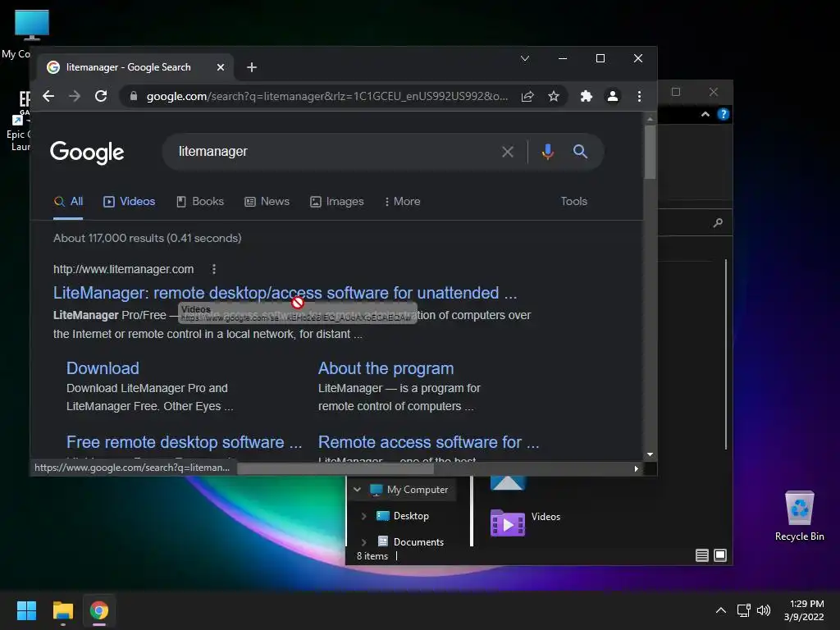Click the Google logo
Image resolution: width=840 pixels, height=630 pixels.
(87, 152)
